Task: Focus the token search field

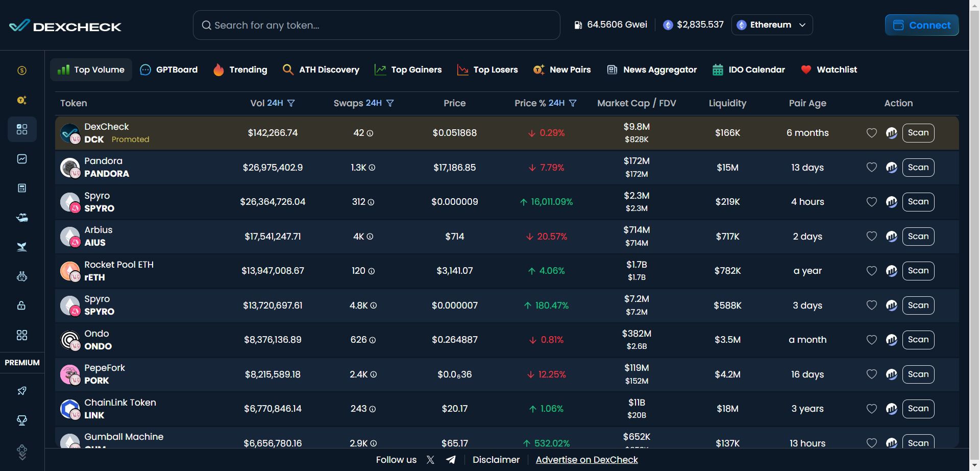Action: [377, 25]
